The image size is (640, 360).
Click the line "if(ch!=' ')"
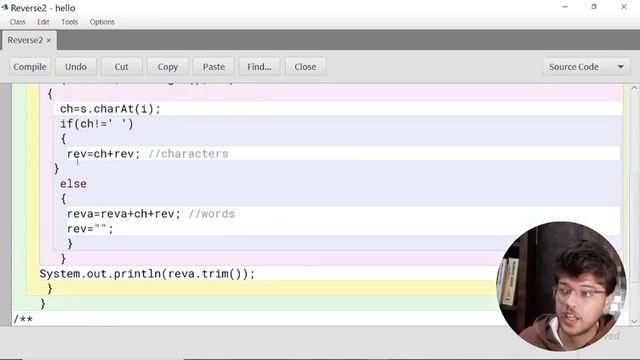[96, 124]
